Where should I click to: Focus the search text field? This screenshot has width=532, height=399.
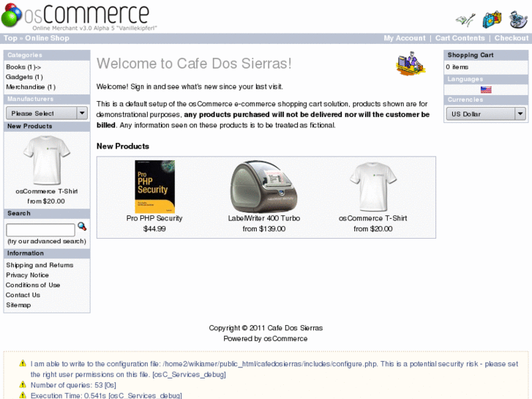point(40,230)
